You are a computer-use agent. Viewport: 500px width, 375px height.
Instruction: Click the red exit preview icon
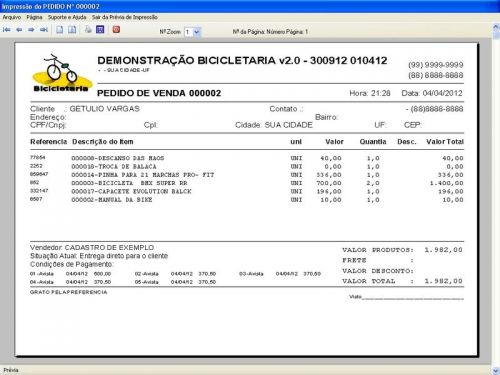pos(116,30)
